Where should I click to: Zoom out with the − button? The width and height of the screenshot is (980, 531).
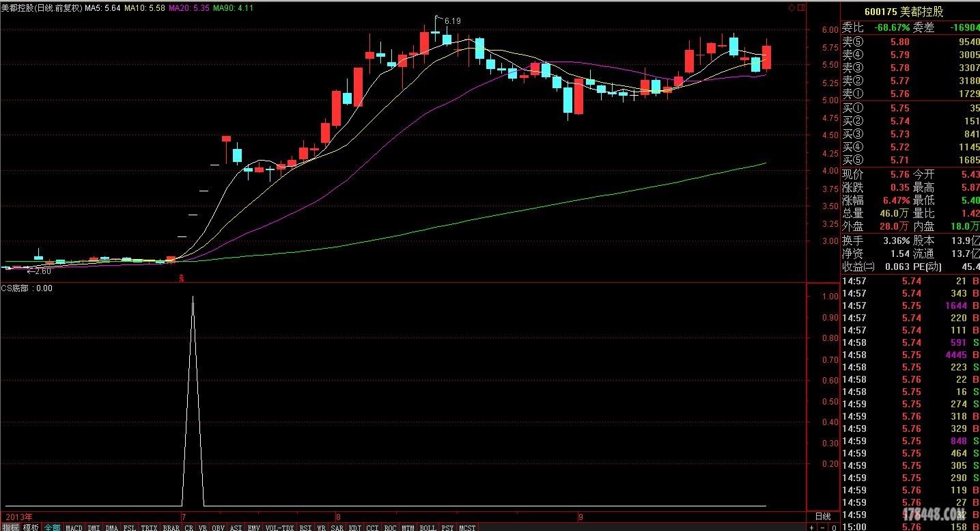pos(823,528)
